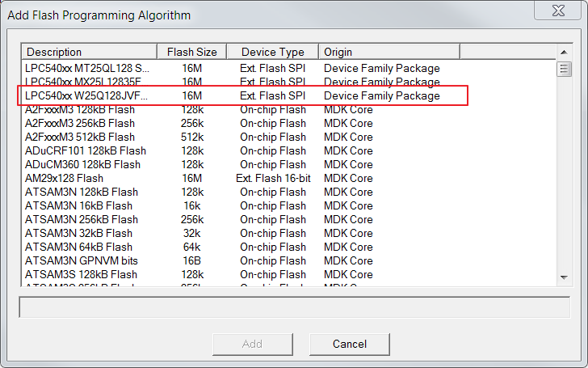Select LPC540xx MT25QL128 algorithm entry

pyautogui.click(x=289, y=68)
